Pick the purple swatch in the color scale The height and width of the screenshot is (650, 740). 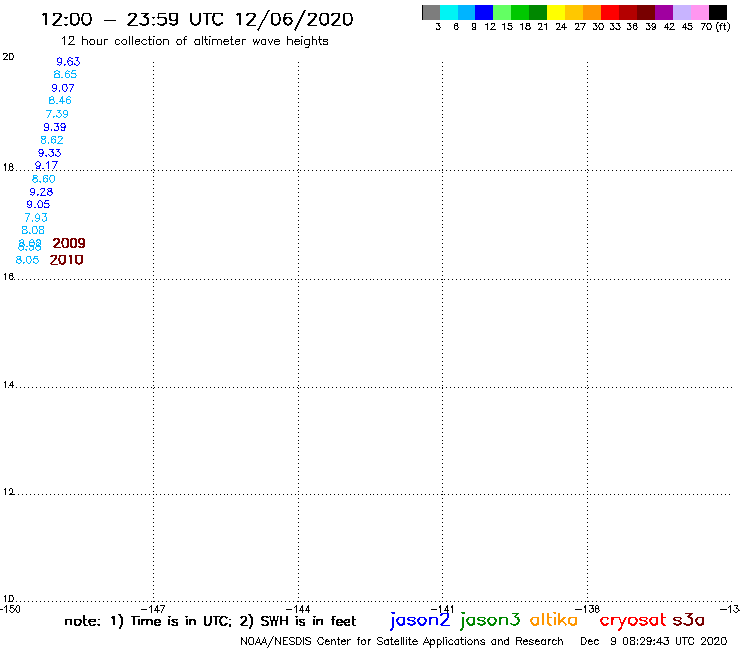pyautogui.click(x=664, y=12)
